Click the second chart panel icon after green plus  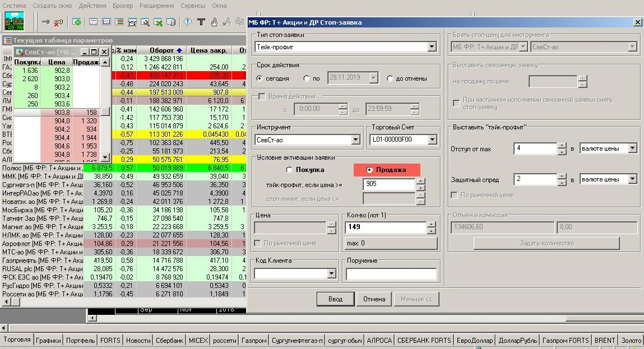[106, 22]
